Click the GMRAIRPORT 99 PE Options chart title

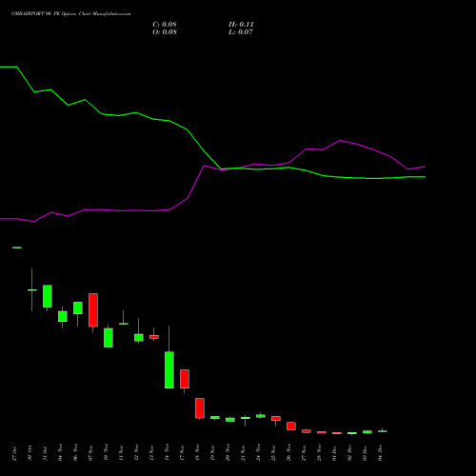click(x=70, y=14)
